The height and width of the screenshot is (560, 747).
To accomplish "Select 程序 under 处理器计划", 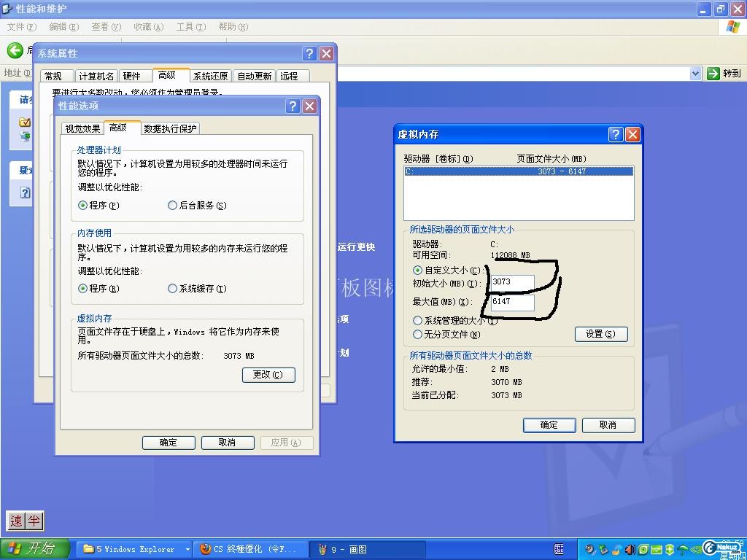I will point(98,205).
